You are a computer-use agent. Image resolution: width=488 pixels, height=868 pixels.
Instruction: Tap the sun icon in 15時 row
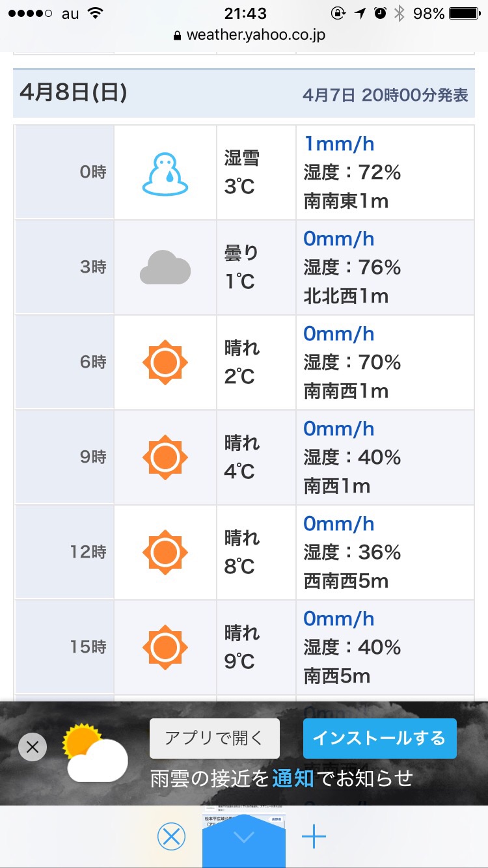[x=165, y=647]
